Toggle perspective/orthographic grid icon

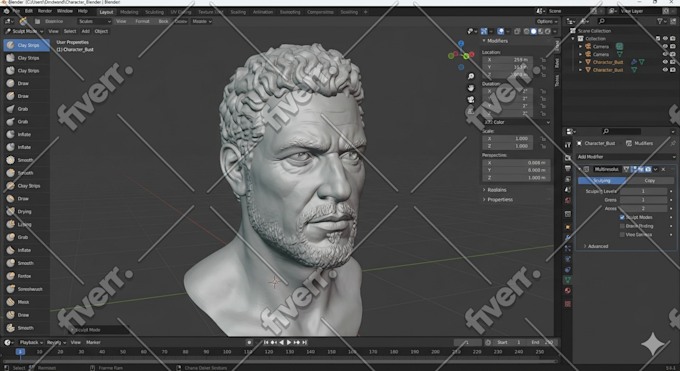[471, 112]
